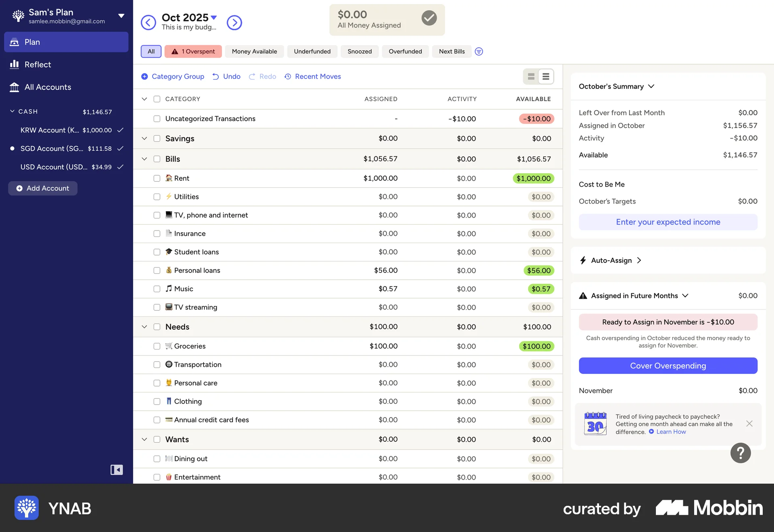The height and width of the screenshot is (532, 774).
Task: Open the Plan page in sidebar
Action: click(66, 42)
